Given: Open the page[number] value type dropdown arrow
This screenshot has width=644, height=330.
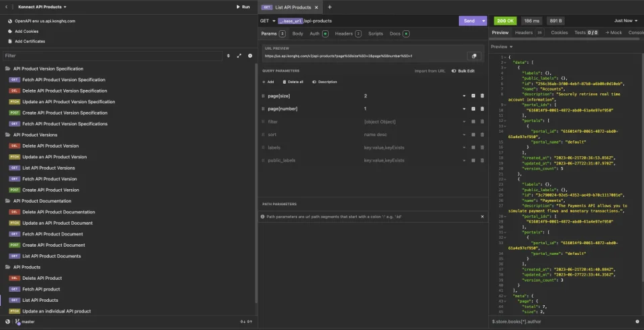Looking at the screenshot, I should 464,109.
